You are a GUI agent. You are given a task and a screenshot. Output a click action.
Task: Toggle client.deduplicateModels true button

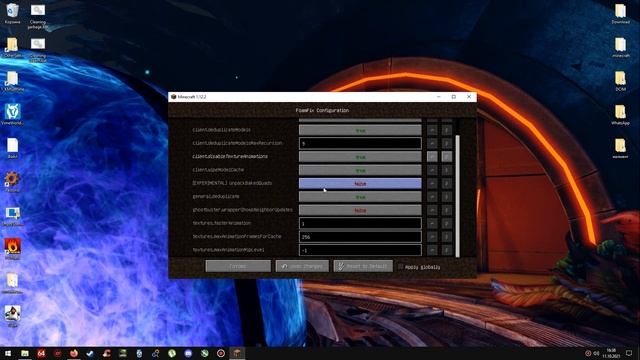click(360, 130)
